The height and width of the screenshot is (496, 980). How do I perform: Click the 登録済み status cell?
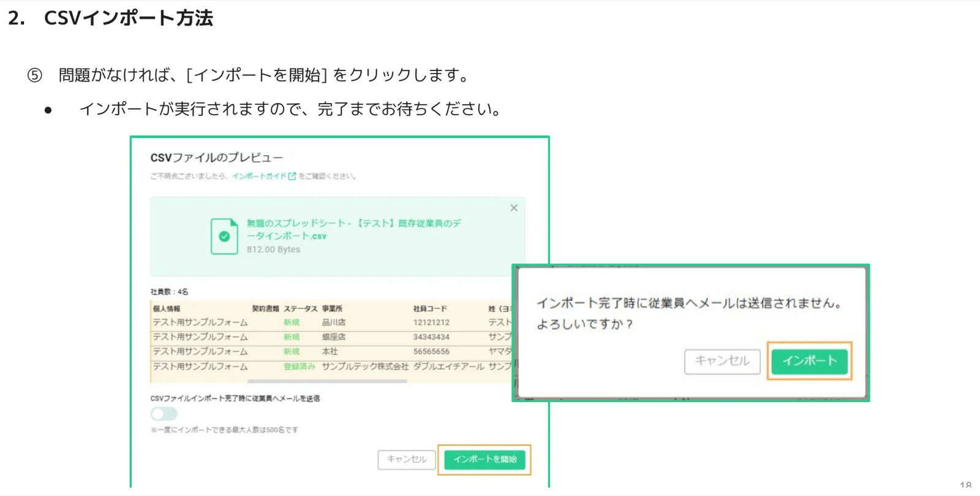coord(299,366)
